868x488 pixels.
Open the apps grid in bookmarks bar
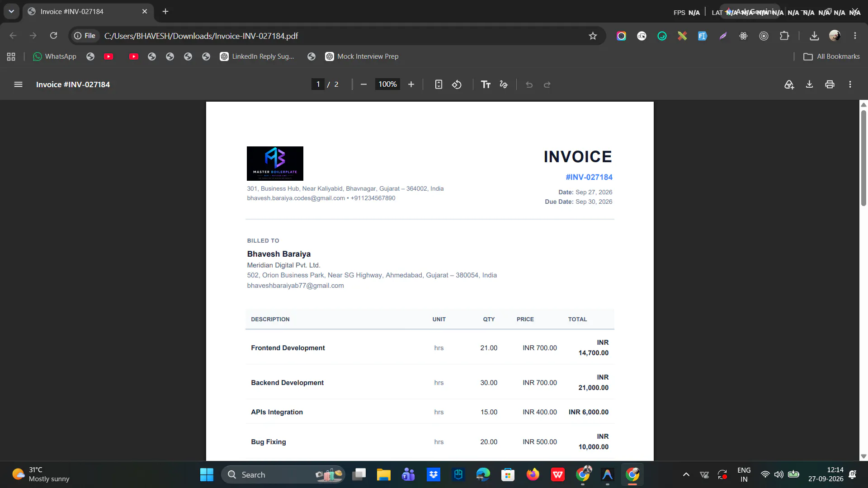tap(11, 56)
